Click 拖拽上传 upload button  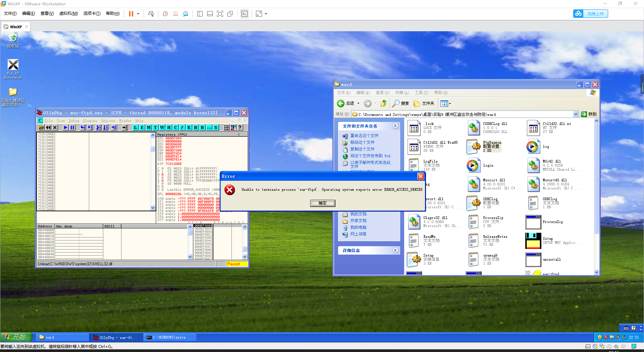click(x=591, y=14)
